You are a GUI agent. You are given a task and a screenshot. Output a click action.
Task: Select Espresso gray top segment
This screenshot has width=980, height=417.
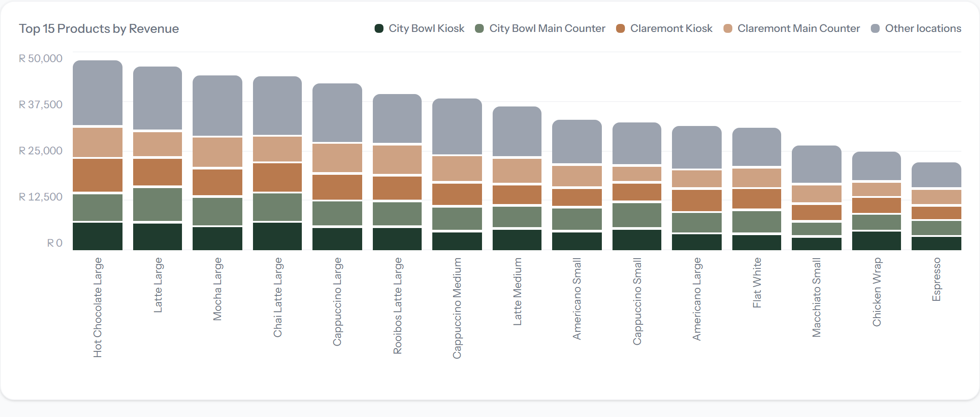tap(937, 175)
